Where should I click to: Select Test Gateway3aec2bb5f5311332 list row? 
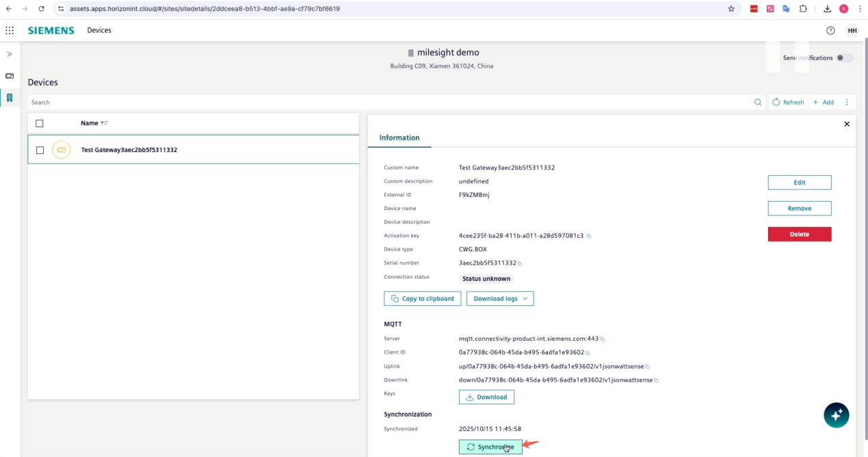[194, 149]
